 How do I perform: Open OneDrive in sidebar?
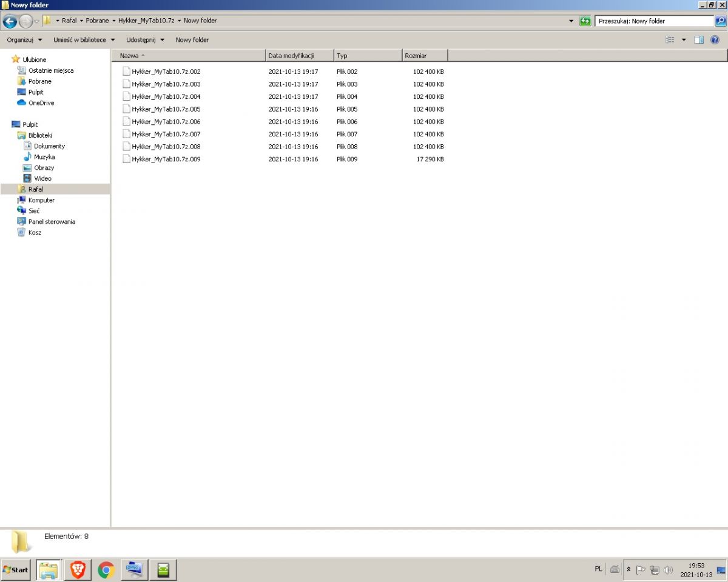click(x=41, y=103)
